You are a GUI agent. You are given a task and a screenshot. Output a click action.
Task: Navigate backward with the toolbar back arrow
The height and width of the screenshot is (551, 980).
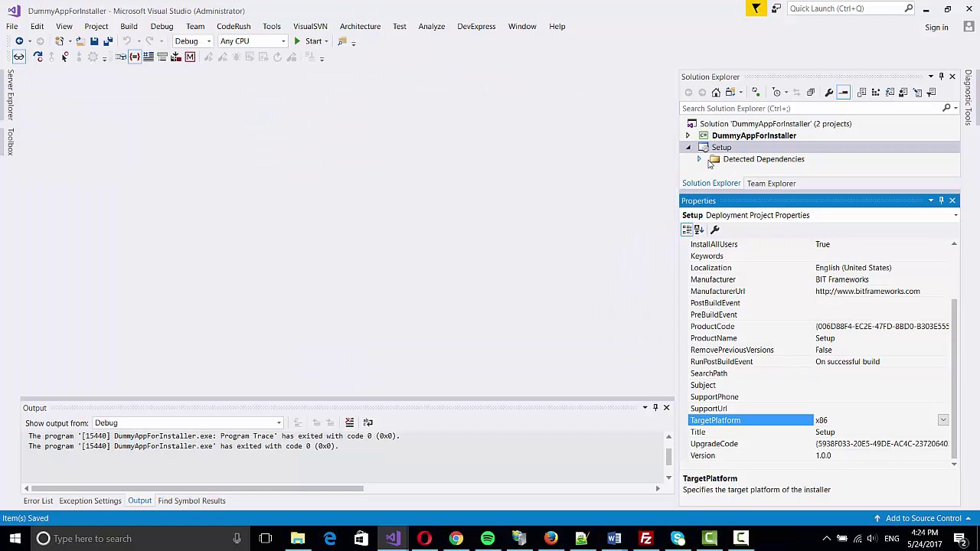point(19,41)
